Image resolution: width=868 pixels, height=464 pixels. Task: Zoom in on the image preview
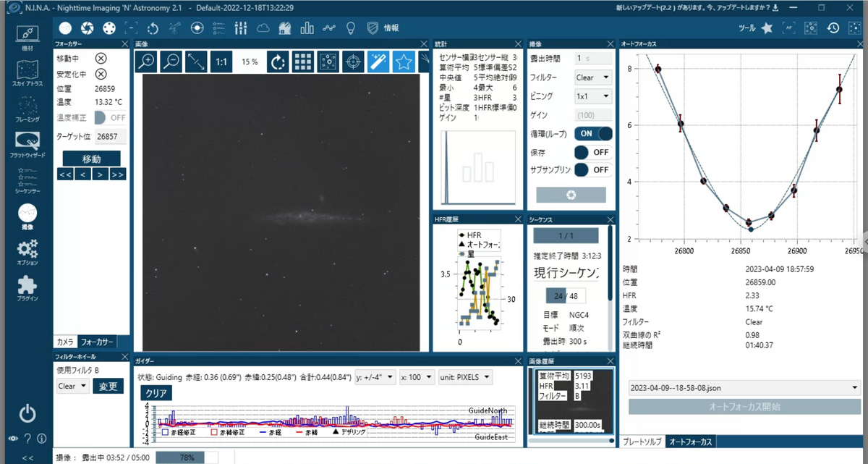pos(147,62)
